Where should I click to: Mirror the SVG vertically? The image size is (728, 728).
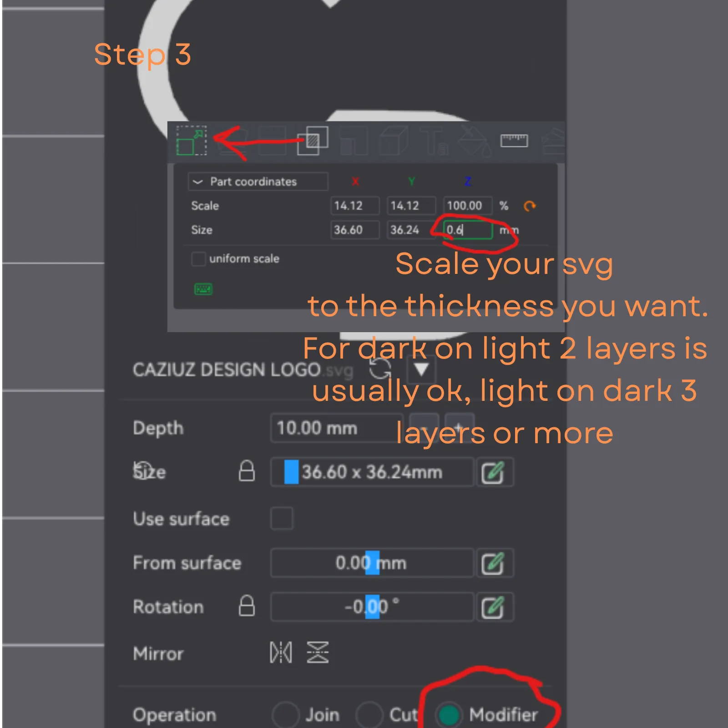click(318, 652)
